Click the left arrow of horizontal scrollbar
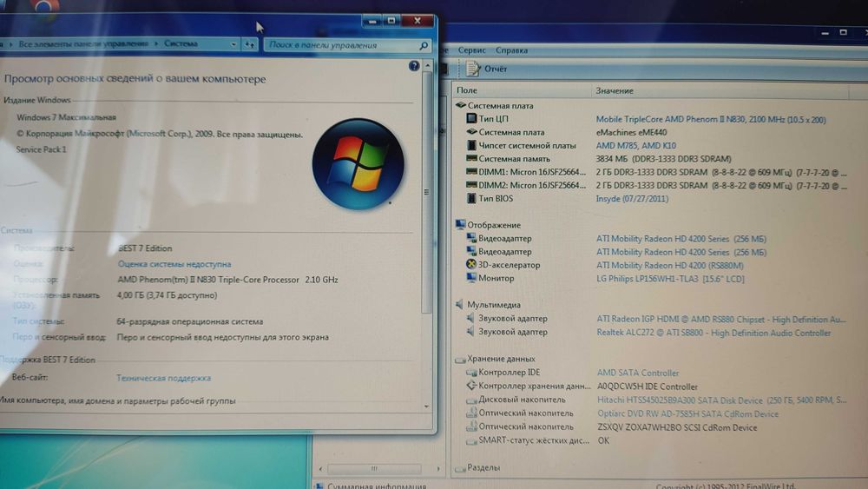This screenshot has height=489, width=868. (320, 468)
